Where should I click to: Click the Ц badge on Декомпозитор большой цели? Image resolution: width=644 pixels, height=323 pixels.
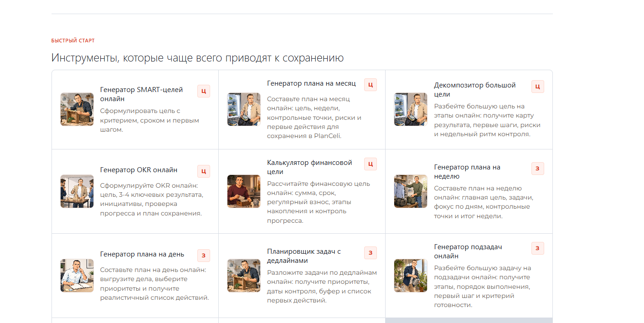(x=538, y=87)
